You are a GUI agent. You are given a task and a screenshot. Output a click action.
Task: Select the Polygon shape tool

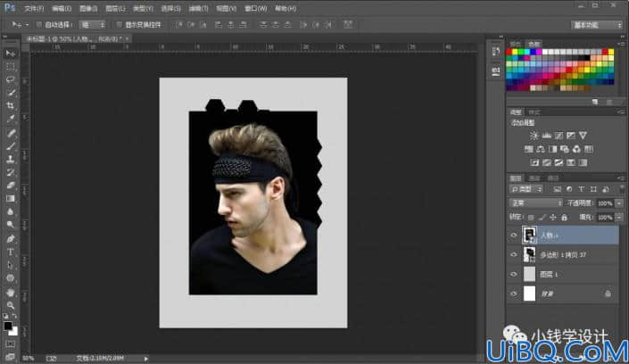point(11,278)
